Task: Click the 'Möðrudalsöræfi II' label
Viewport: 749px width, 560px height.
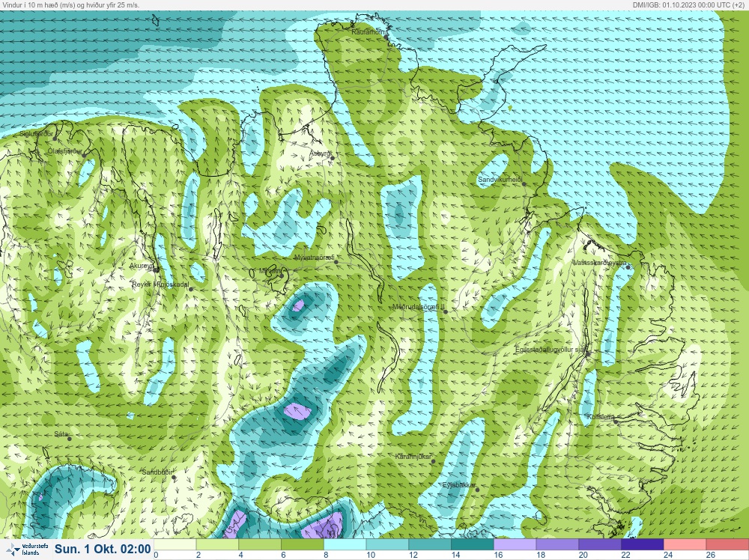Action: pos(419,307)
